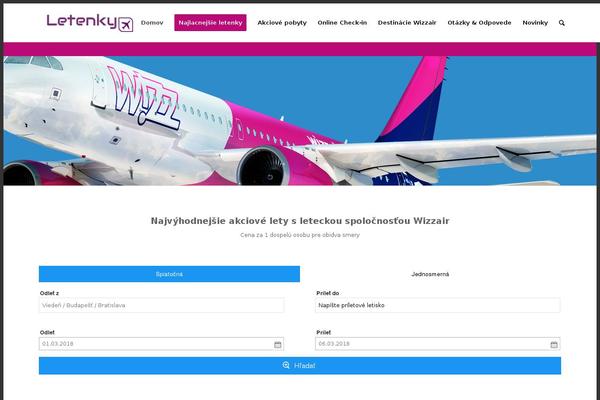Click the Odlet departure date field
The image size is (600, 400).
161,344
